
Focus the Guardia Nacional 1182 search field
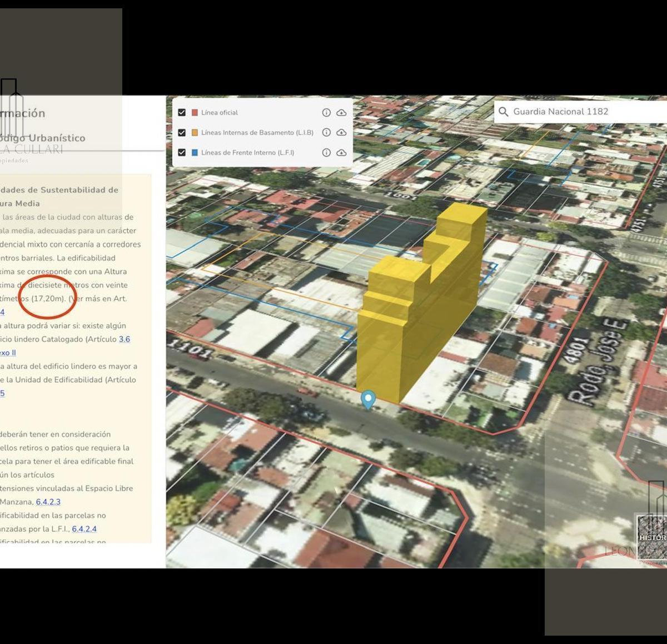(580, 112)
